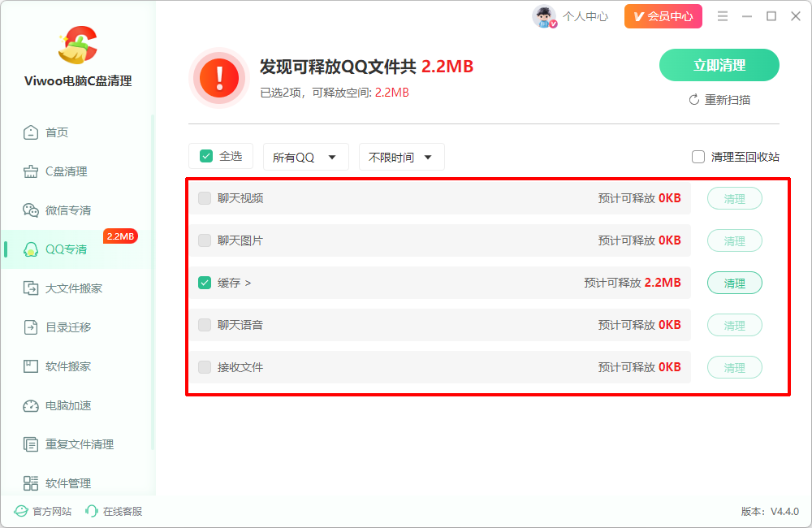812x528 pixels.
Task: Click the 立即清理 button
Action: point(719,65)
